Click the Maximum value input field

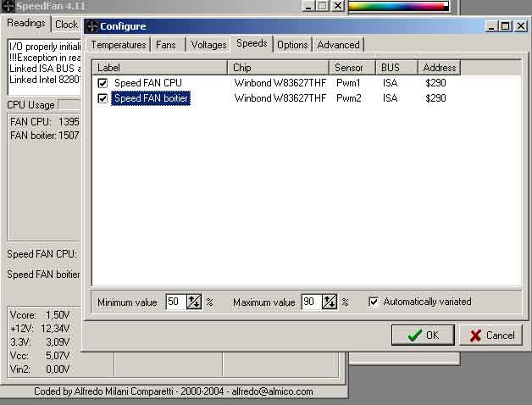(312, 302)
